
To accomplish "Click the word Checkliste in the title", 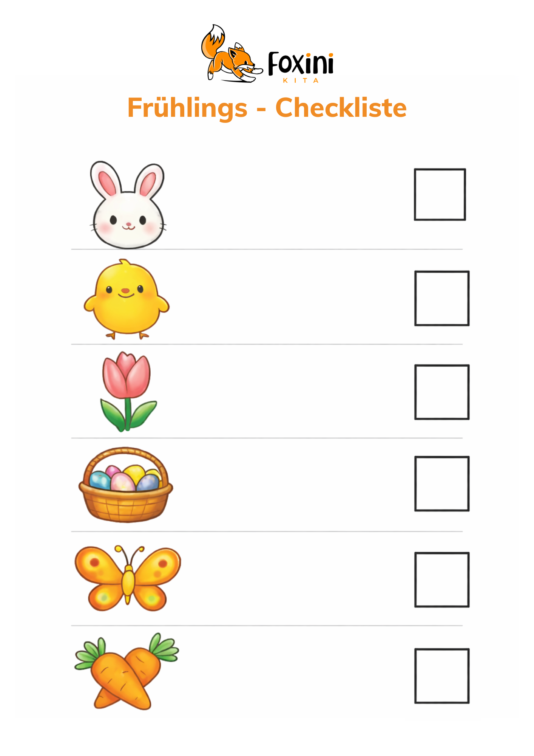I will 341,108.
